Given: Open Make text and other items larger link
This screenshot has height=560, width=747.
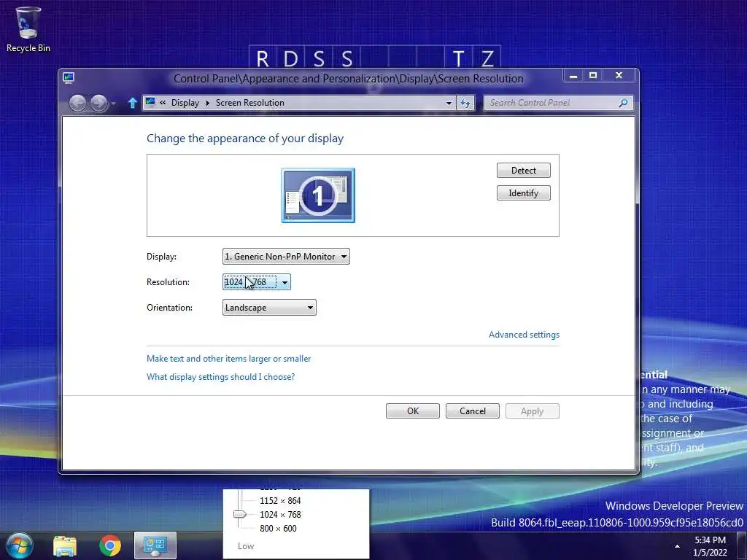Looking at the screenshot, I should tap(228, 359).
